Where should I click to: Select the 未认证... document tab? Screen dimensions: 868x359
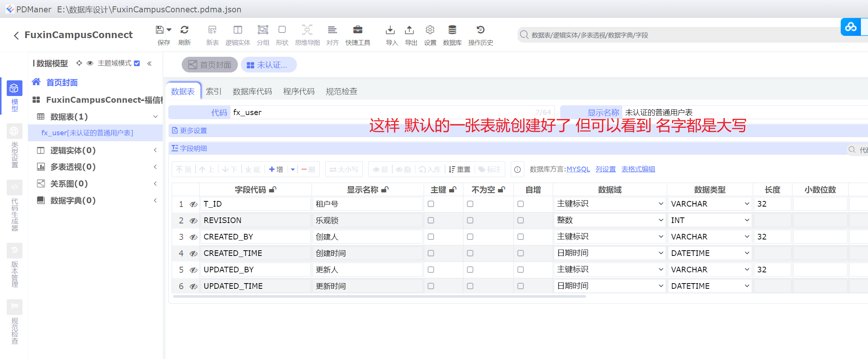pos(269,65)
